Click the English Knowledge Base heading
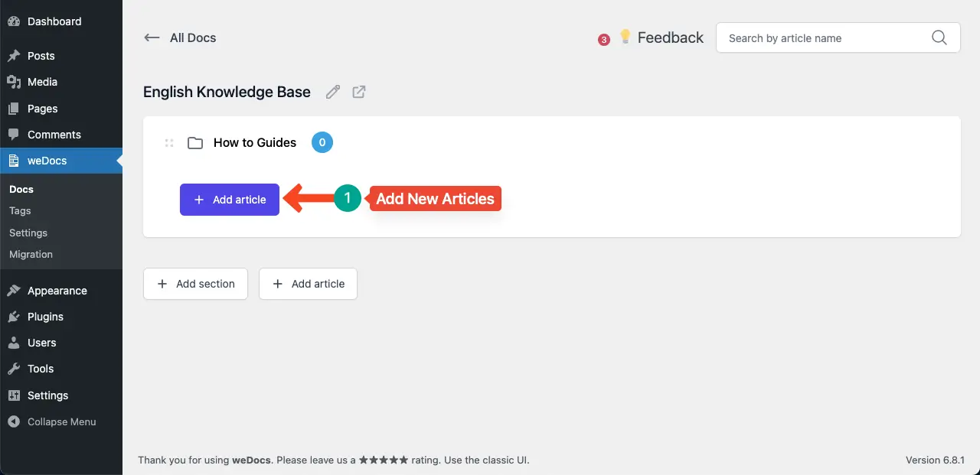The height and width of the screenshot is (475, 980). 227,92
